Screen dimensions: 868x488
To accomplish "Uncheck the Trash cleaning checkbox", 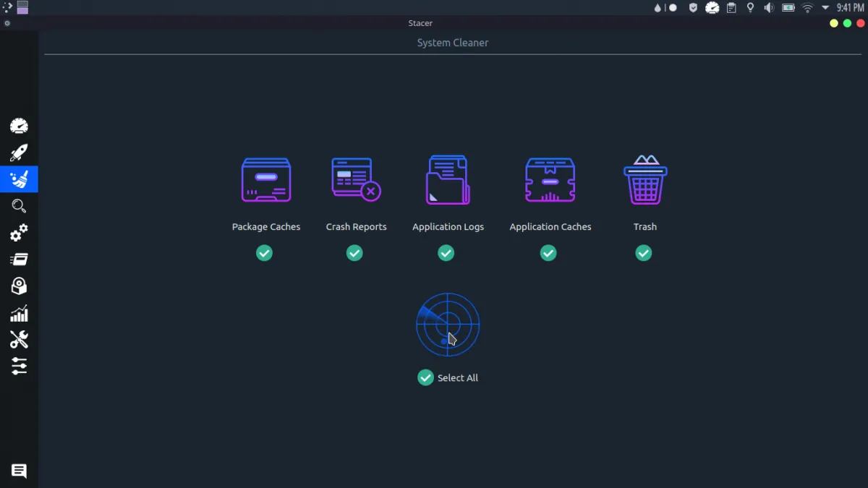I will click(643, 253).
